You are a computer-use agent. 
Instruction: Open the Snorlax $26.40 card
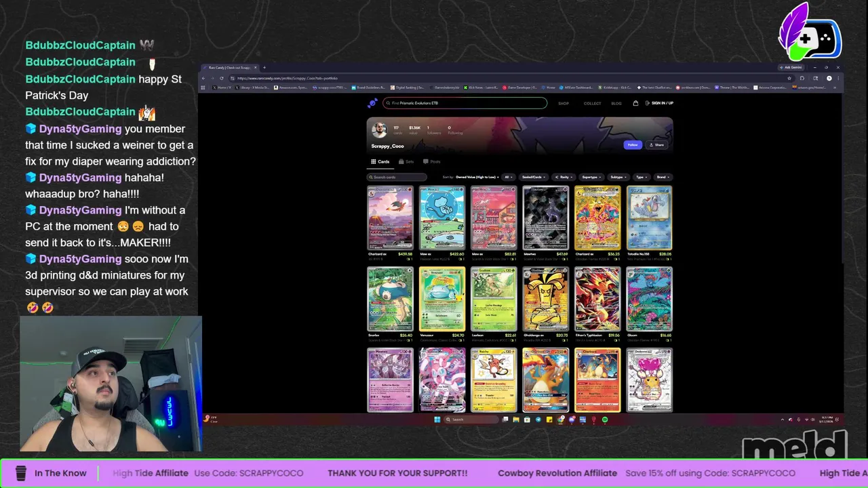(x=390, y=299)
